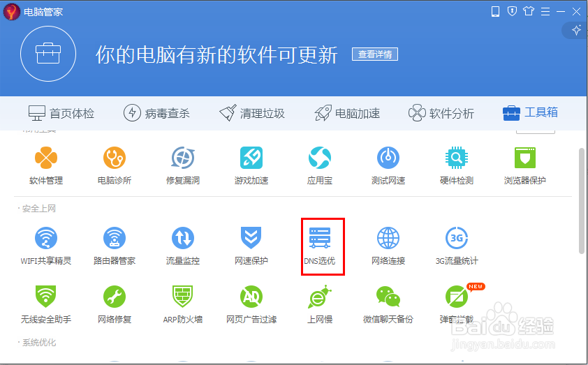Open 无线安全助手 wireless security assistant

coord(46,304)
